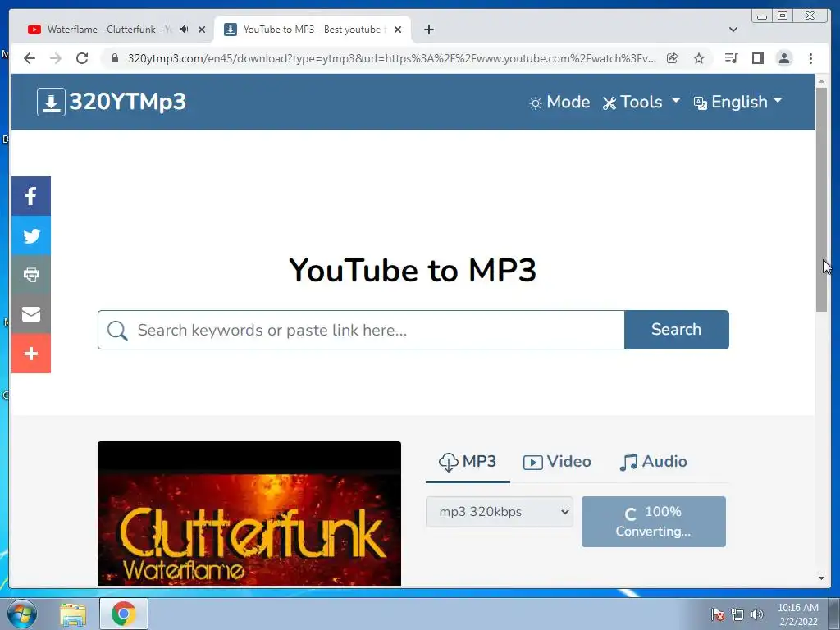This screenshot has width=840, height=630.
Task: Click the share this page icon in address bar
Action: 673,58
